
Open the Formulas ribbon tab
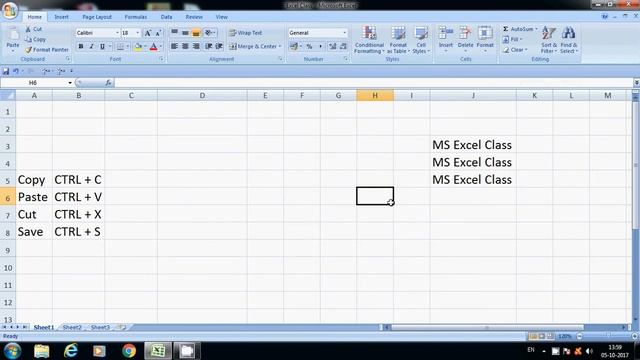pyautogui.click(x=136, y=17)
